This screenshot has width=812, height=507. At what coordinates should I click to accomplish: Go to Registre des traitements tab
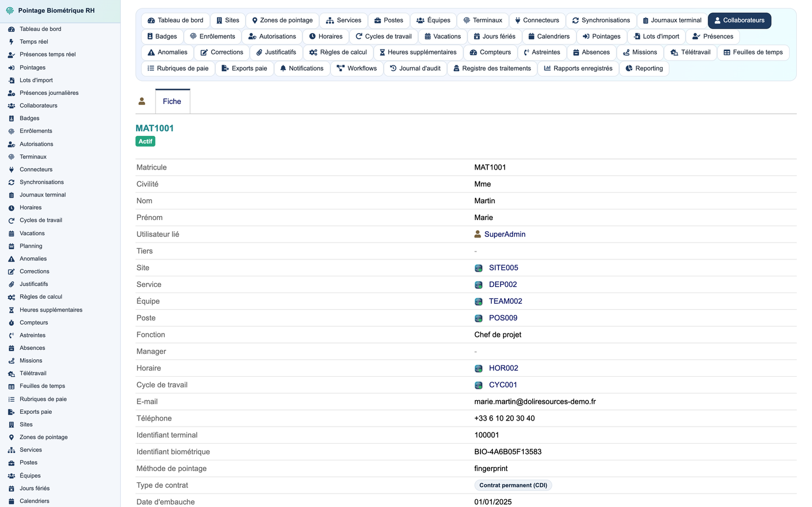492,68
